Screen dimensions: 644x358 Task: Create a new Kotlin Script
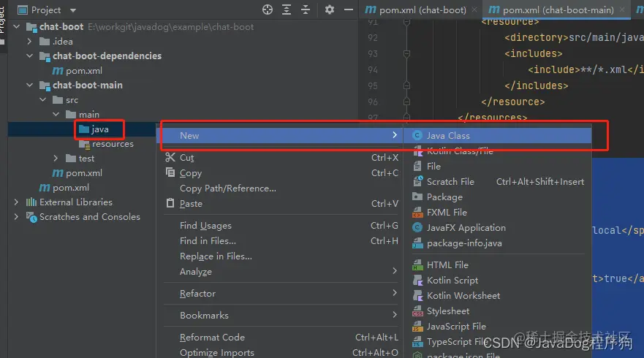pos(498,281)
